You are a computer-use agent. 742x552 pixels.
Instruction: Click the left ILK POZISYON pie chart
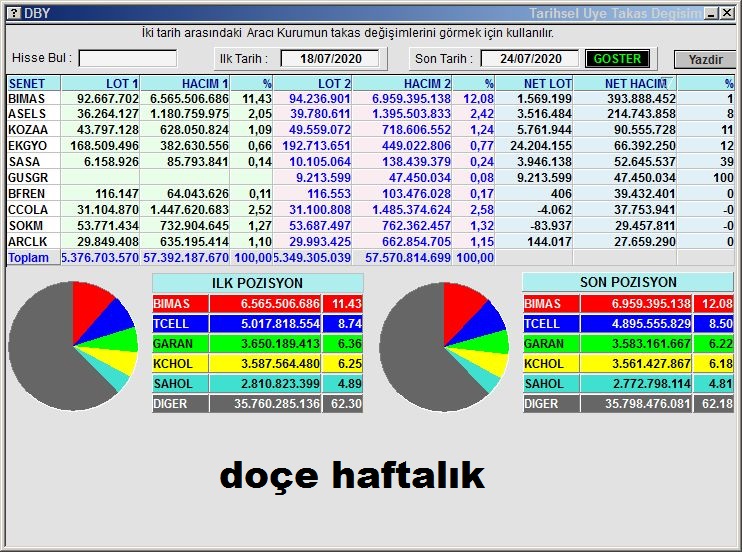tap(73, 346)
